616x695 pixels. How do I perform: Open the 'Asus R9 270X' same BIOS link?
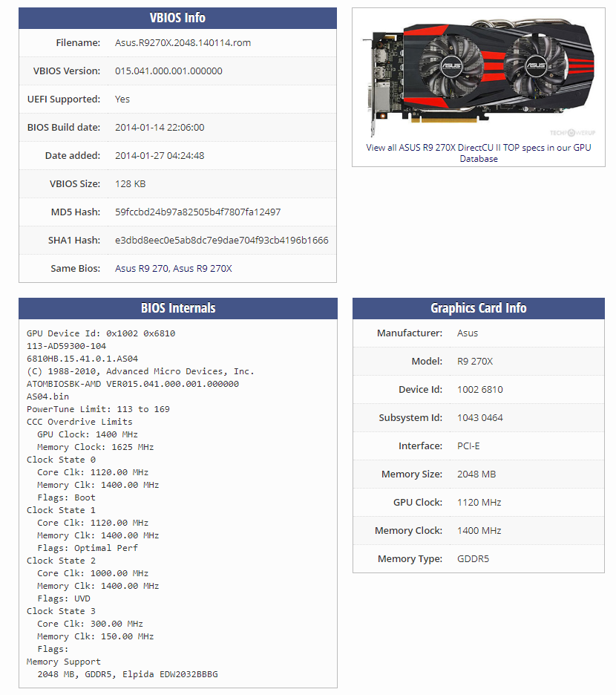[203, 269]
